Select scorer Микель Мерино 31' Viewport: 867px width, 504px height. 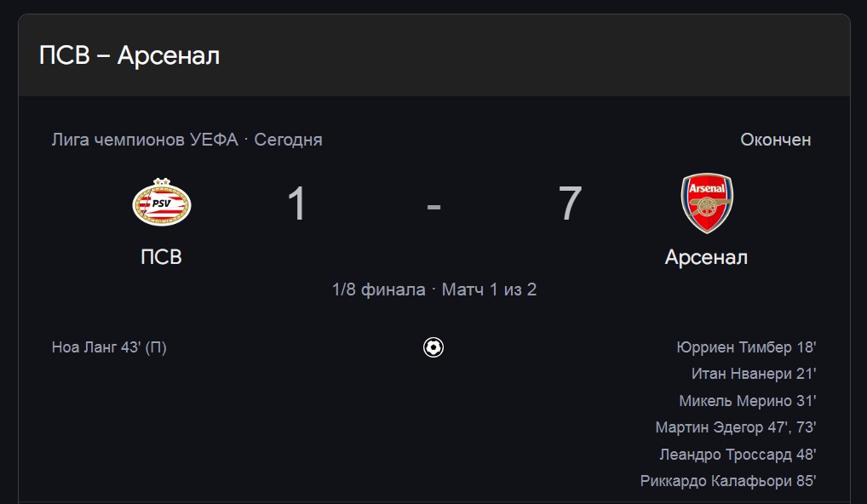point(748,401)
